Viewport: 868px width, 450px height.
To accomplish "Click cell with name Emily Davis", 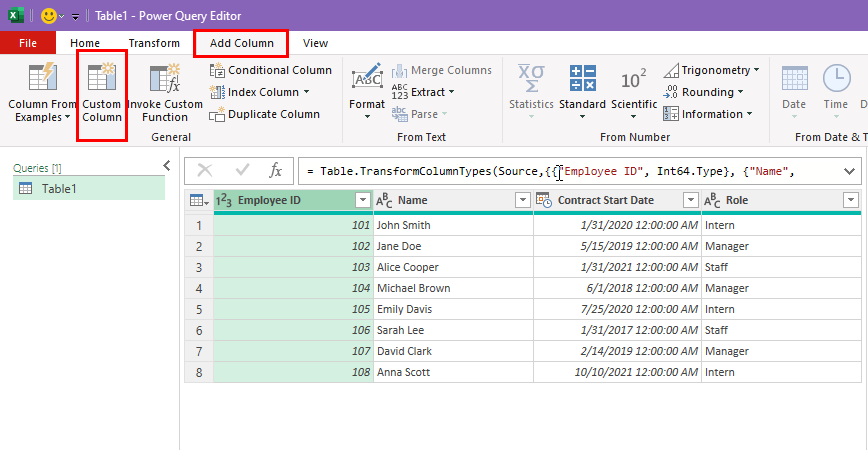I will [453, 309].
